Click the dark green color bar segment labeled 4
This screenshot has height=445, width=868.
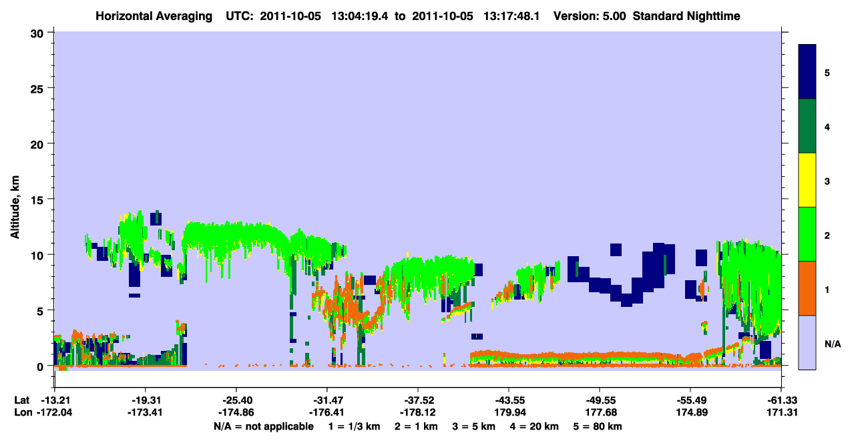tap(807, 126)
